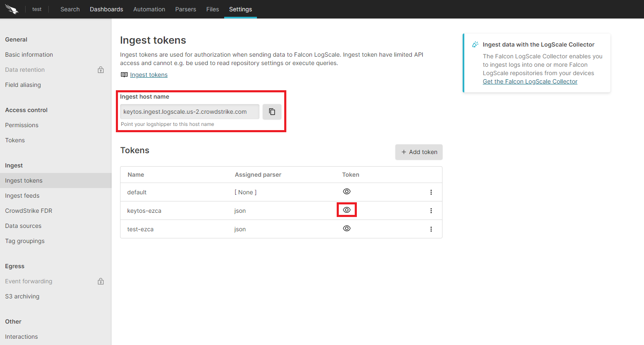This screenshot has width=644, height=345.
Task: Click the ingest host name field
Action: click(190, 112)
